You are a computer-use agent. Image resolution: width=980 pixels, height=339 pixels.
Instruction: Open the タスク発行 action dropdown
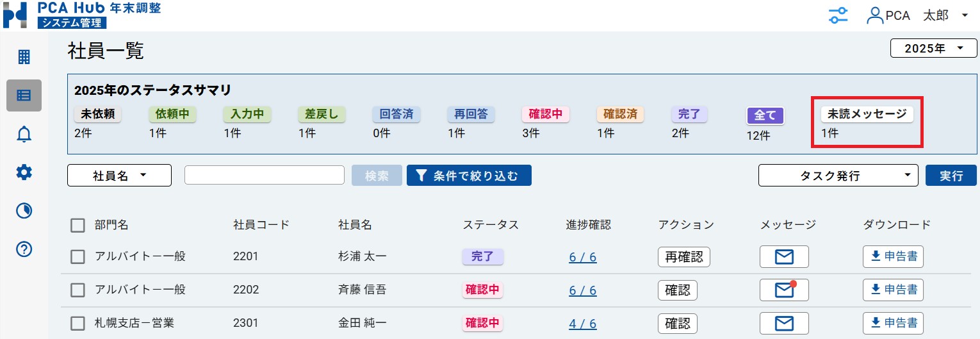[x=838, y=176]
